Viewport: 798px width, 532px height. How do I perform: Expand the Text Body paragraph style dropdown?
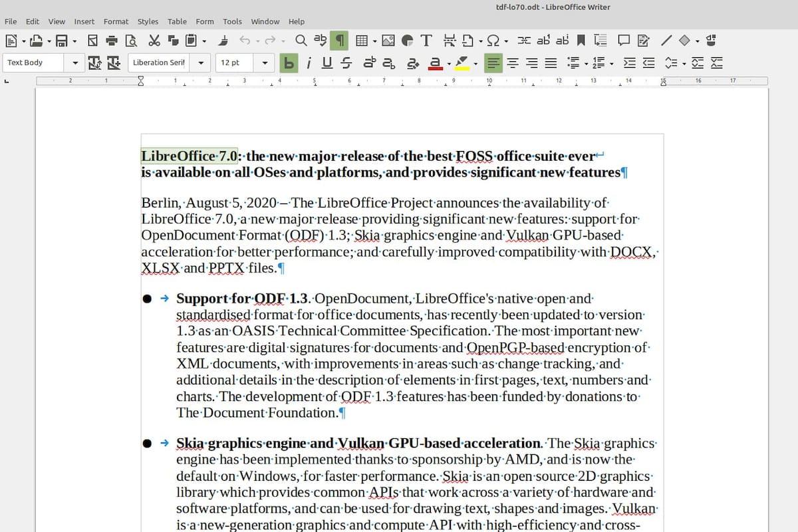click(74, 63)
